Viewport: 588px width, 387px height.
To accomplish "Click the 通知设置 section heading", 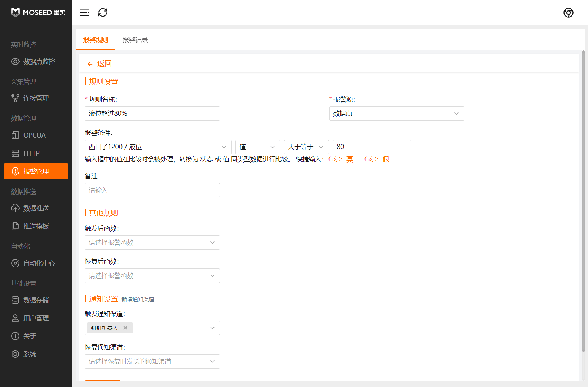I will [x=103, y=299].
